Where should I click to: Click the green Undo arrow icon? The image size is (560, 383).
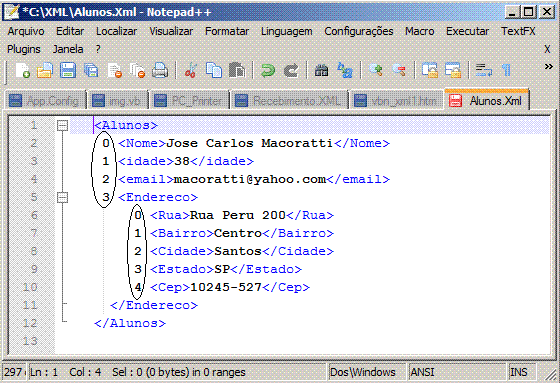(x=268, y=70)
